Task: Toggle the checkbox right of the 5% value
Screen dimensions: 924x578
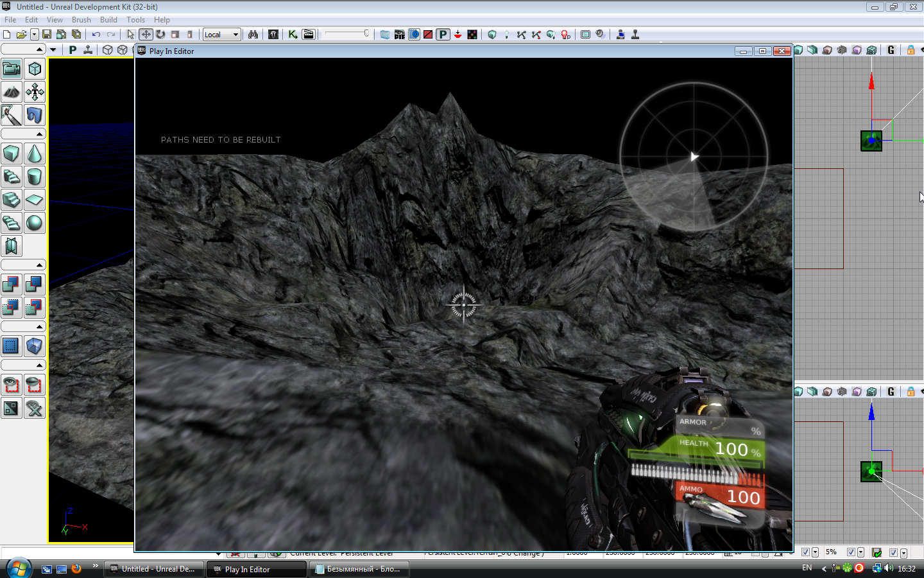Action: 851,552
